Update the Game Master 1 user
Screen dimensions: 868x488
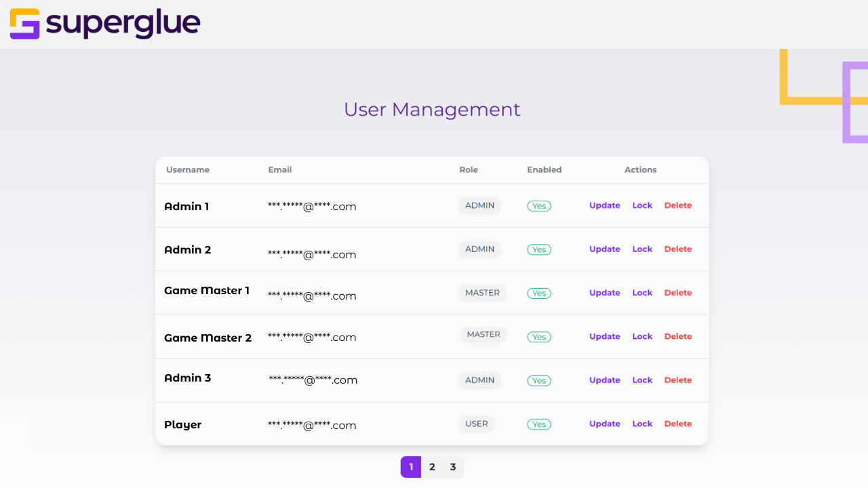click(605, 293)
